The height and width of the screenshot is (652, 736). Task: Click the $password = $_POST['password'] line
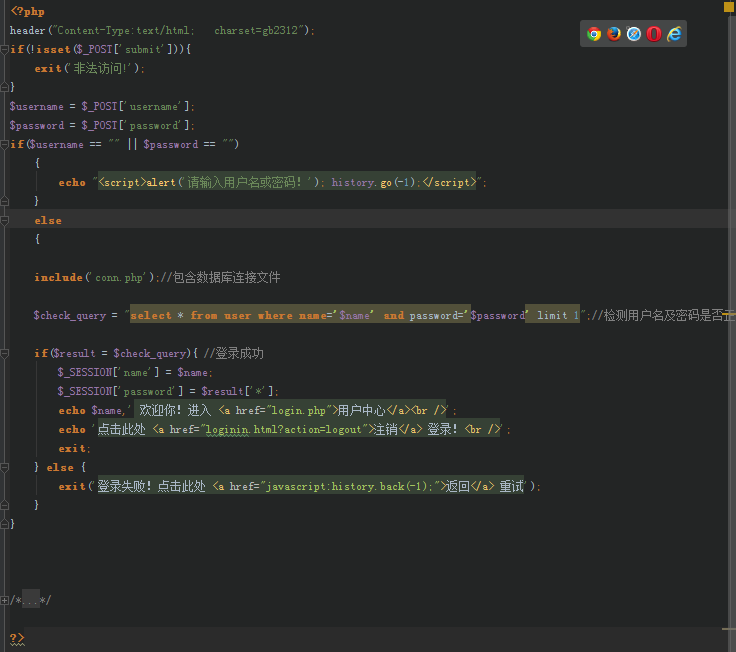tap(102, 125)
